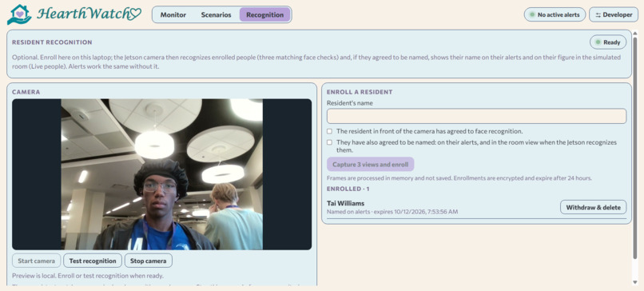Click the ENROLL A RESIDENT heading

coord(360,92)
